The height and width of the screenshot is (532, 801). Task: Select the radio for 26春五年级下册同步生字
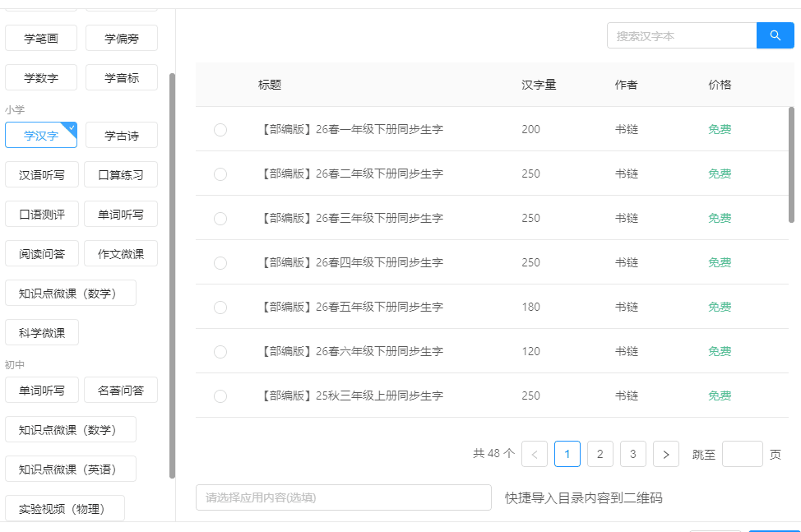220,307
